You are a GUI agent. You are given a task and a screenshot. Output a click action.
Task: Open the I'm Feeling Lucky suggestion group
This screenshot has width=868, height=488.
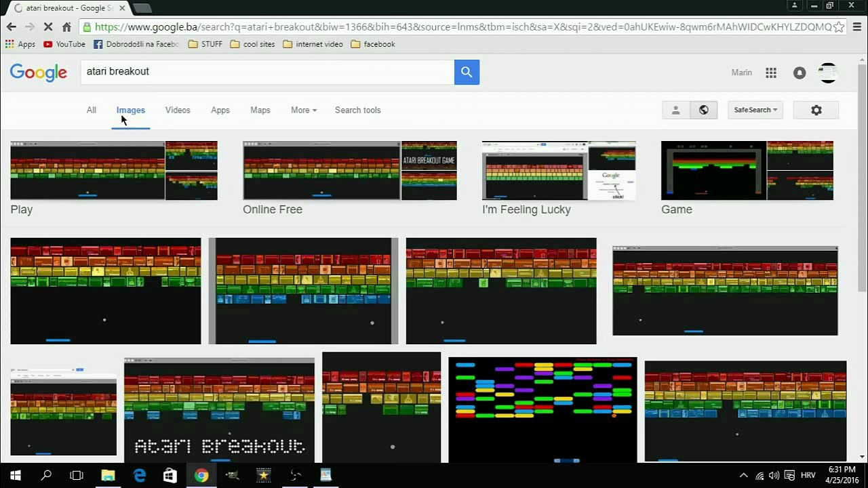click(x=559, y=178)
